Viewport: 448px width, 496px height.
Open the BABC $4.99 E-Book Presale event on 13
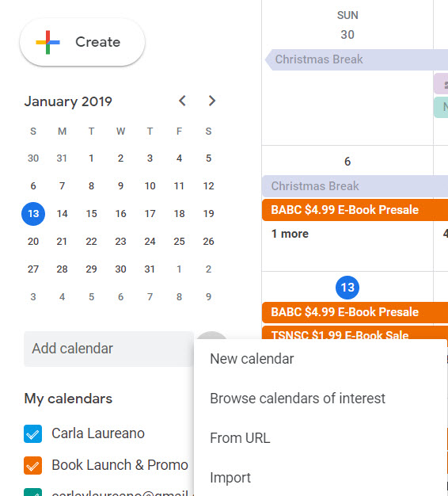coord(355,312)
